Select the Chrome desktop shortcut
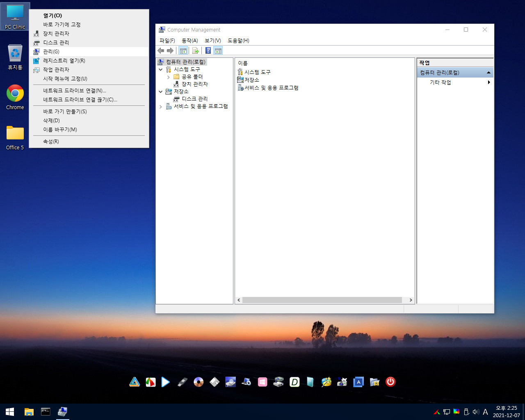The image size is (525, 420). click(15, 97)
